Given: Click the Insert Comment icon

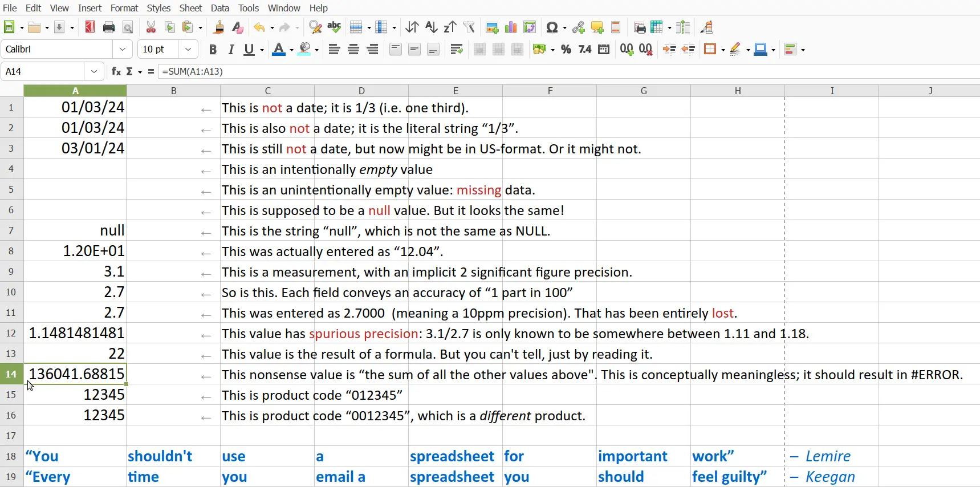Looking at the screenshot, I should tap(597, 27).
